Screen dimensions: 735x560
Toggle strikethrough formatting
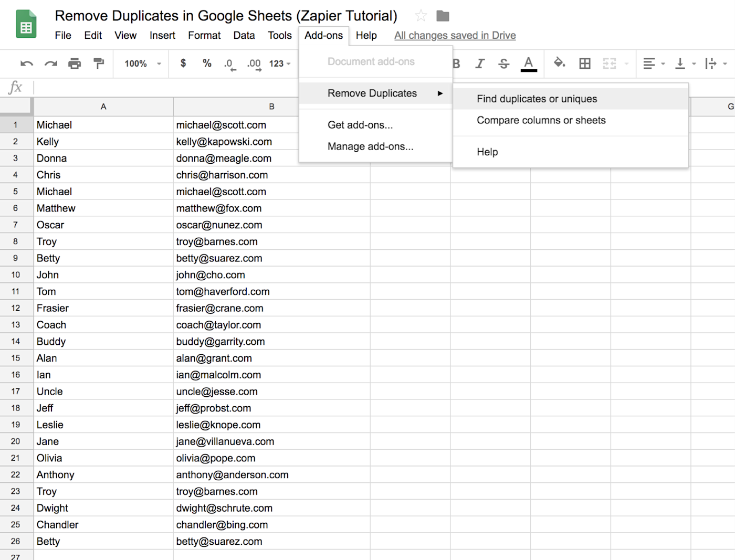click(504, 64)
